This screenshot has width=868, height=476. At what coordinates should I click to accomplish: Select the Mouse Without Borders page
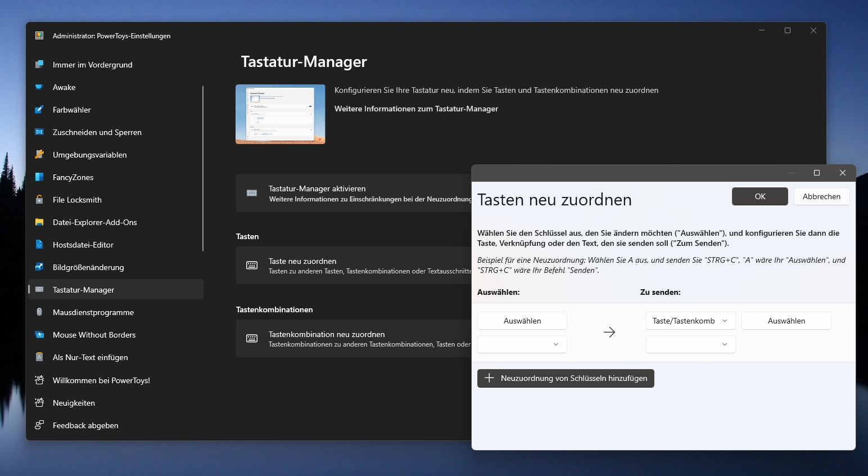coord(116,335)
